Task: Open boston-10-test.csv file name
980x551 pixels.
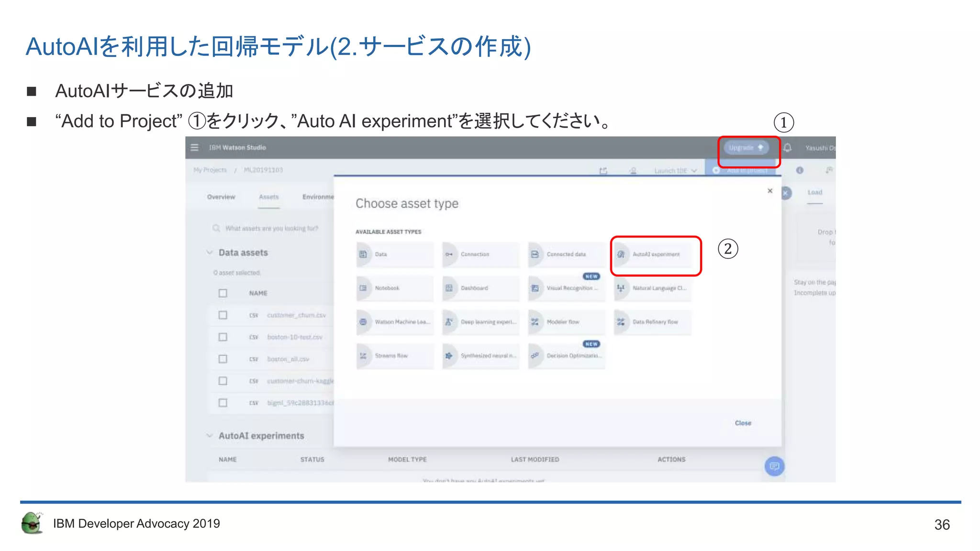Action: pos(295,337)
